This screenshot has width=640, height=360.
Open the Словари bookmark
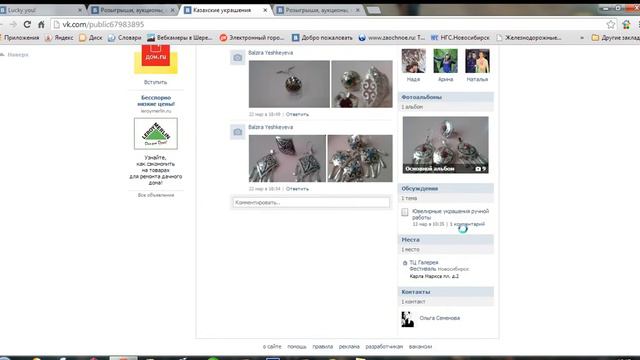point(124,38)
